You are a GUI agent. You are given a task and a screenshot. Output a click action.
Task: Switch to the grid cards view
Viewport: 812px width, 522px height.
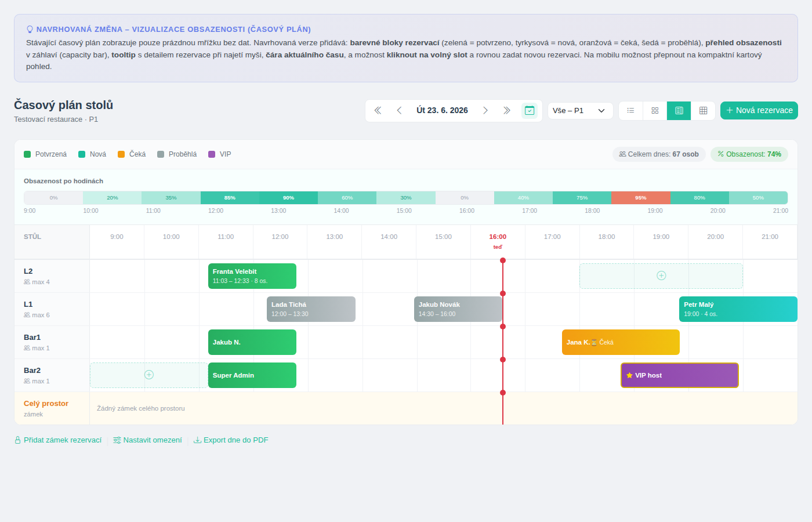click(x=655, y=110)
